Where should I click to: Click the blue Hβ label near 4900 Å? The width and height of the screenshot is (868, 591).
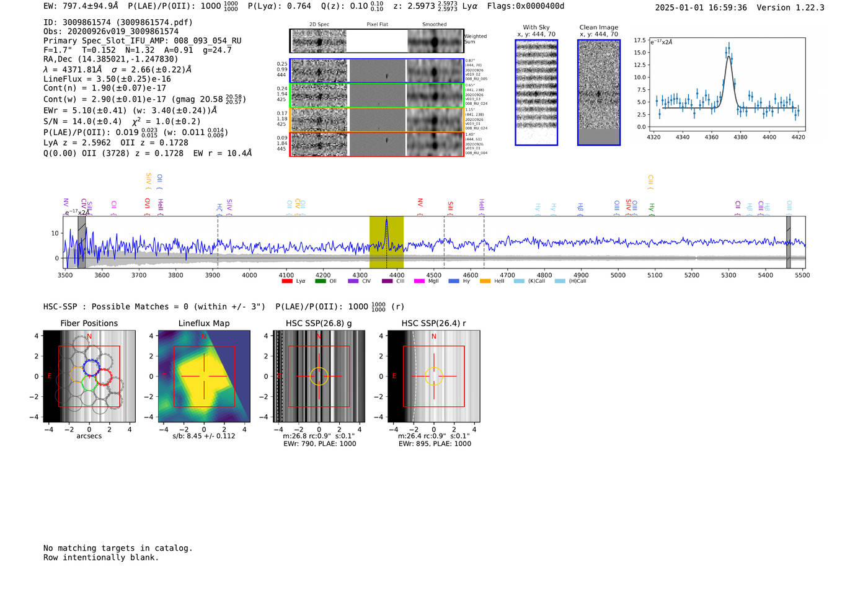581,208
